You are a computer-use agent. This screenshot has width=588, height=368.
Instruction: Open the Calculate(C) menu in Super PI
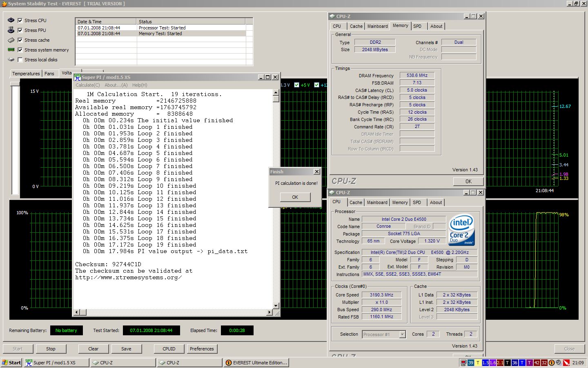pos(87,85)
